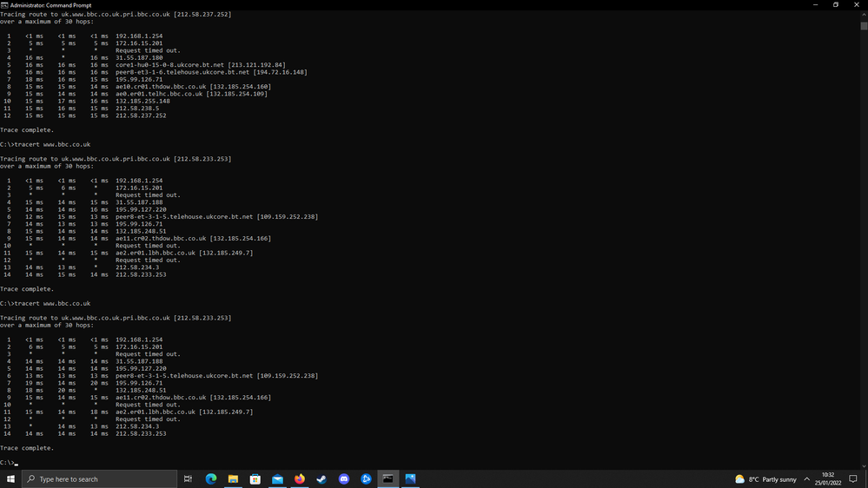868x488 pixels.
Task: Open Steam from the taskbar
Action: (x=321, y=478)
